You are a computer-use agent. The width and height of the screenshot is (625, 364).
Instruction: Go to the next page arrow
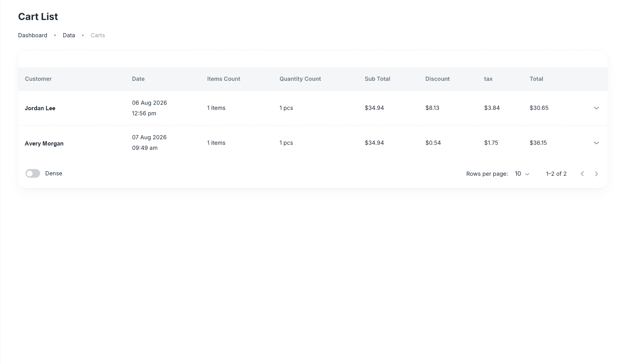(x=596, y=174)
